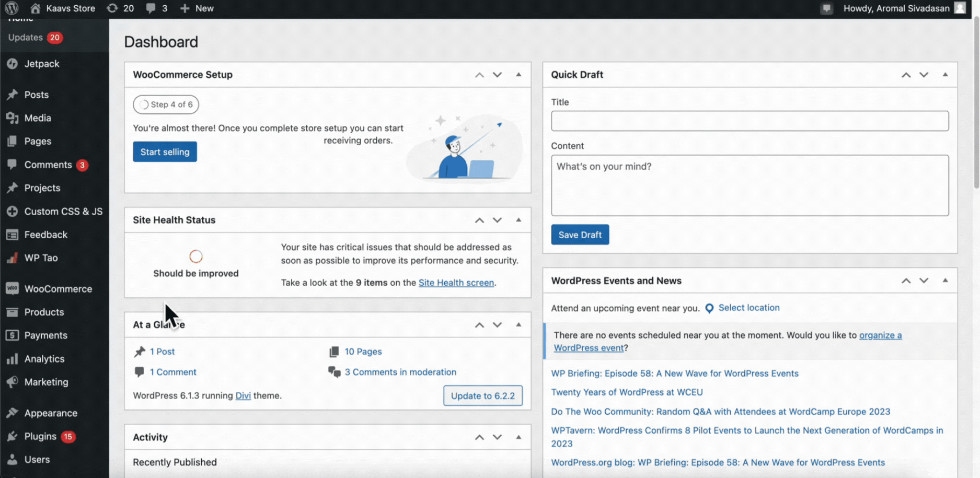Open the Do The Woo Community news link

[x=720, y=412]
